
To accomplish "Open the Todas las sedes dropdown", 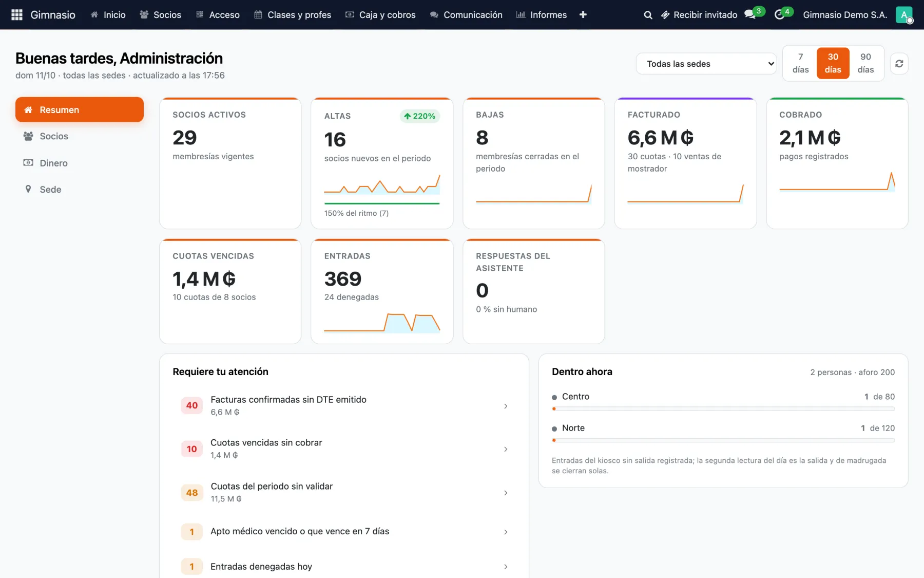I will pos(706,64).
